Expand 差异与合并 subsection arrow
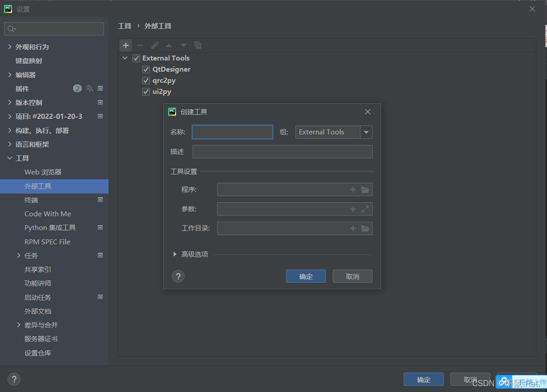The width and height of the screenshot is (547, 392). (x=19, y=325)
